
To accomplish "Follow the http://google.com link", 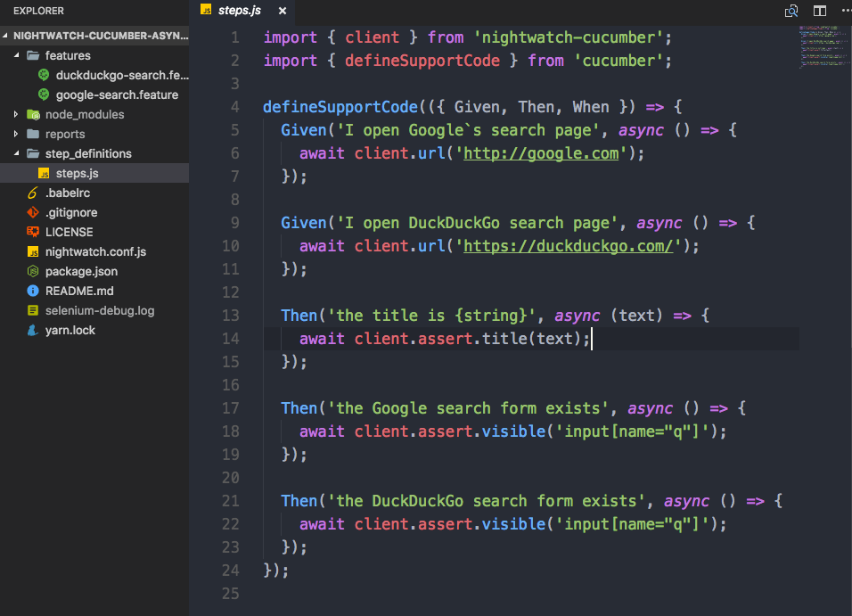I will pyautogui.click(x=541, y=153).
